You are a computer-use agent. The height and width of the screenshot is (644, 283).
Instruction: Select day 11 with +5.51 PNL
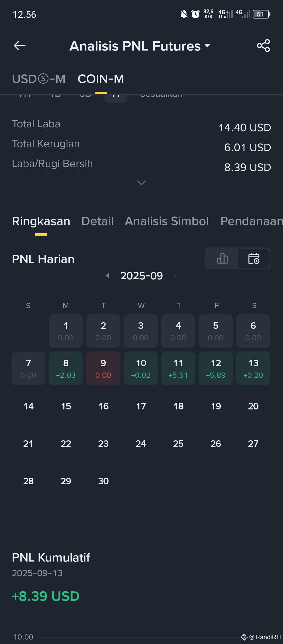point(178,368)
